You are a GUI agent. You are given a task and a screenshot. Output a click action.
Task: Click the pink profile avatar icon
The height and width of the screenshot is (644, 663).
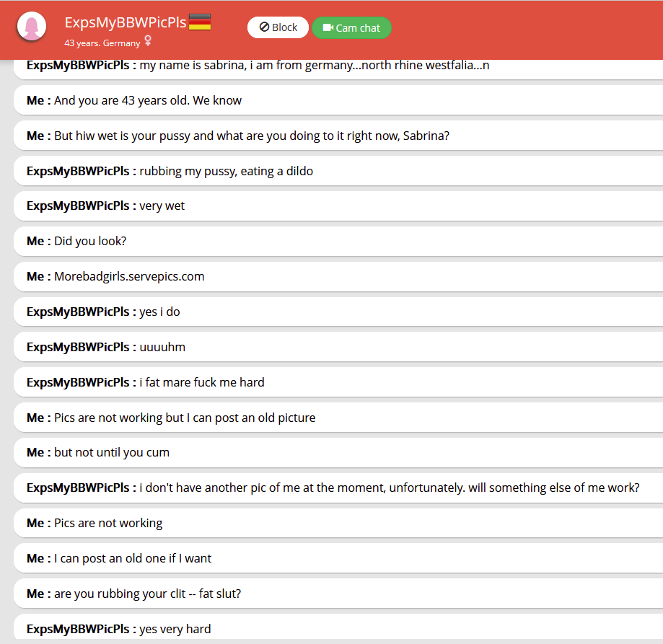pos(32,27)
